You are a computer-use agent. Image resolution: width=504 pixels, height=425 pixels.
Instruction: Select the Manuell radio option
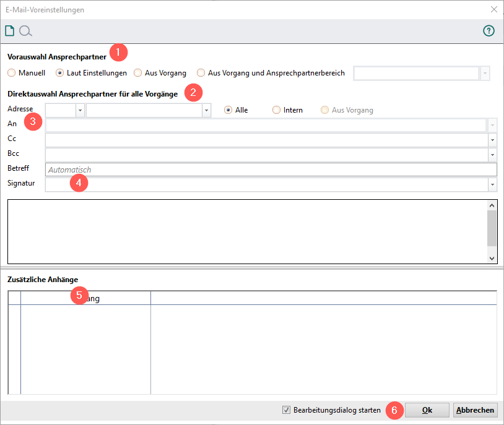point(12,73)
